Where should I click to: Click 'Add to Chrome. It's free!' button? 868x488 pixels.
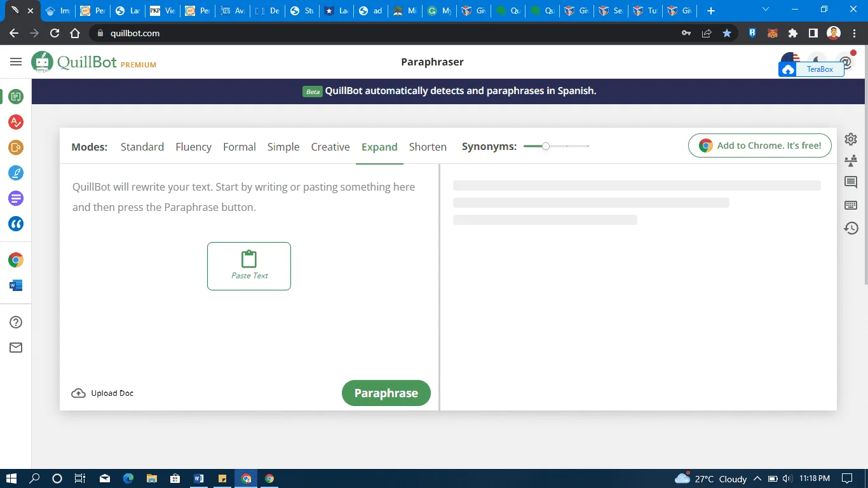[x=759, y=146]
